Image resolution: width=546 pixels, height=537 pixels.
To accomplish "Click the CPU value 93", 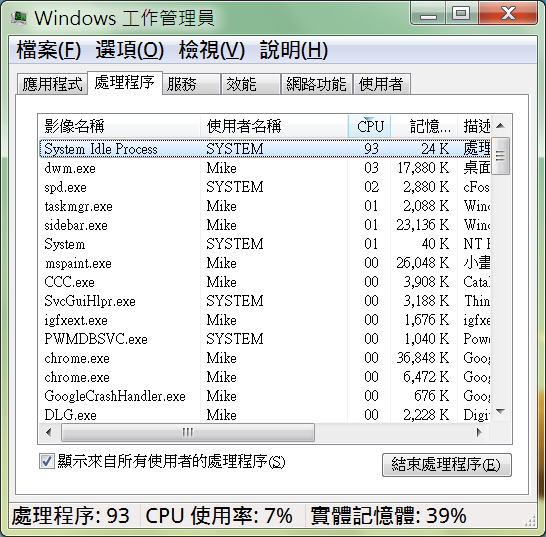I will click(371, 149).
